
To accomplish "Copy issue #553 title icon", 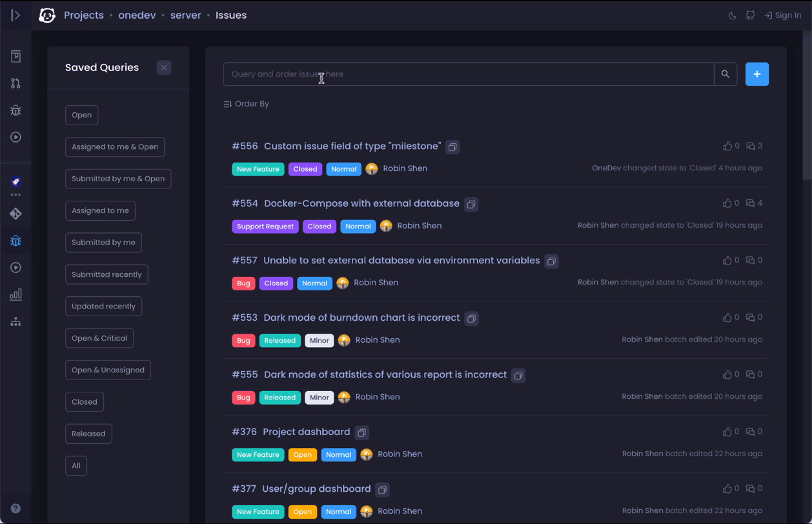I will pos(472,319).
